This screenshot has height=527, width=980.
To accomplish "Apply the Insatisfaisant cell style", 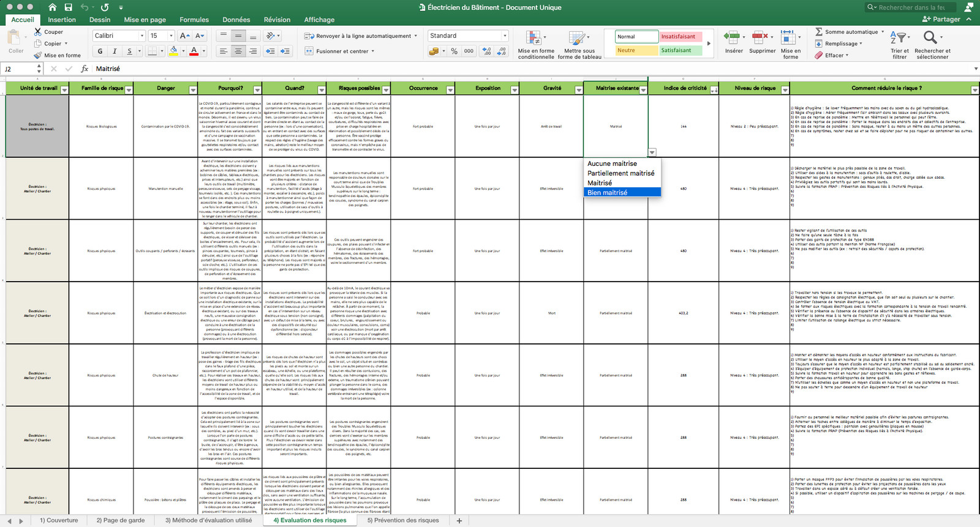I will tap(680, 37).
